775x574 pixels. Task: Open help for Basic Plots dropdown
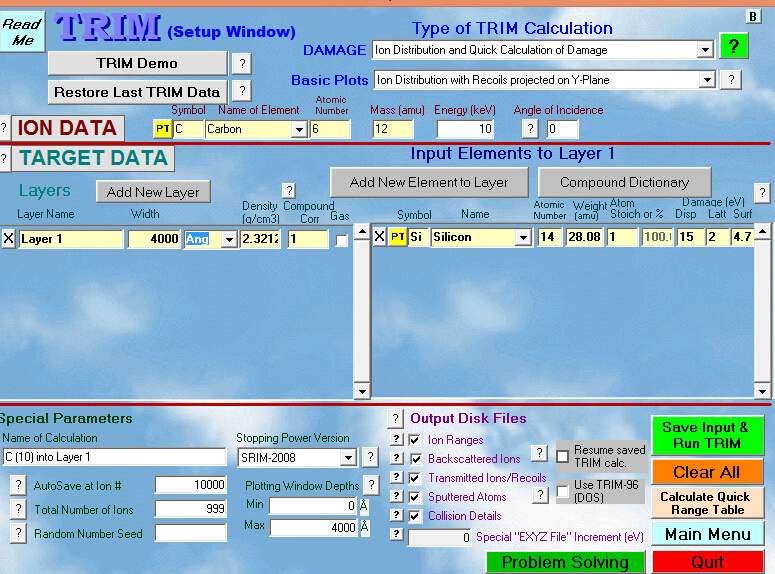(731, 80)
